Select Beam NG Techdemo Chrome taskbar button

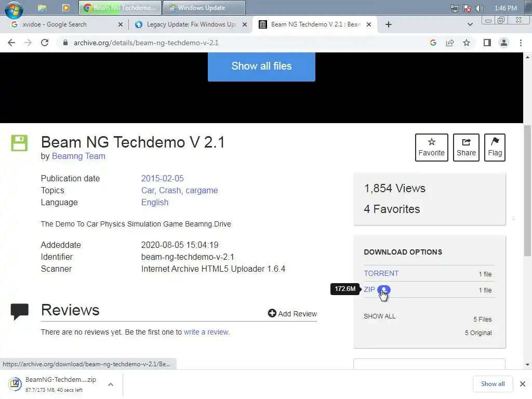click(x=120, y=7)
